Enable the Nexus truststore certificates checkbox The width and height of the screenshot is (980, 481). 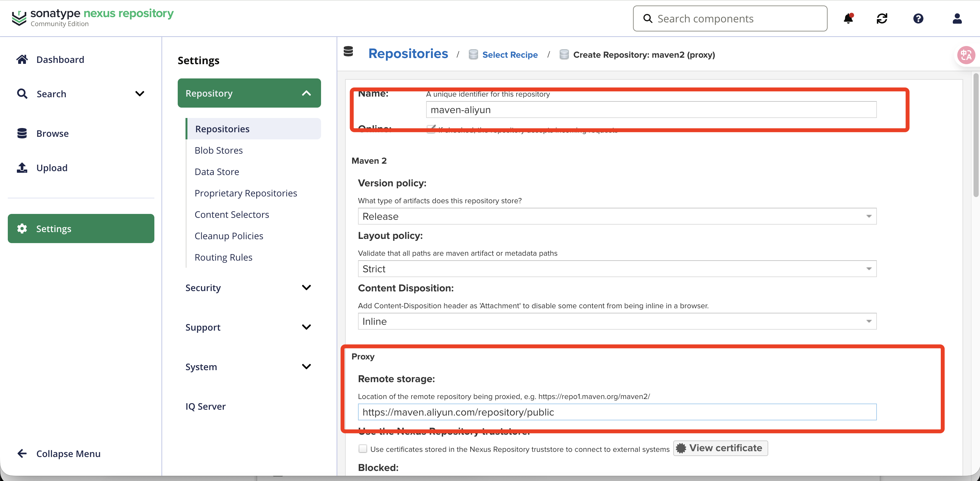tap(363, 449)
